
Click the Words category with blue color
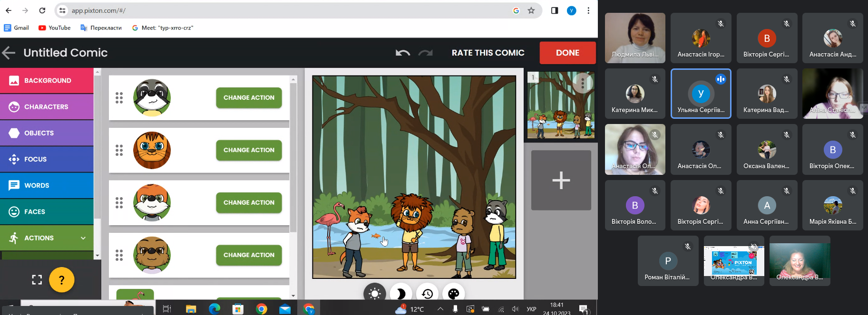pyautogui.click(x=47, y=185)
